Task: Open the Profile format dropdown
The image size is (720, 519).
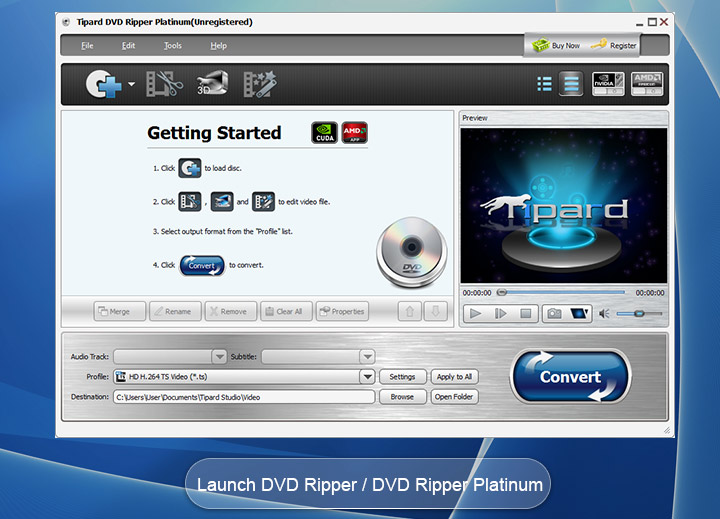Action: 366,377
